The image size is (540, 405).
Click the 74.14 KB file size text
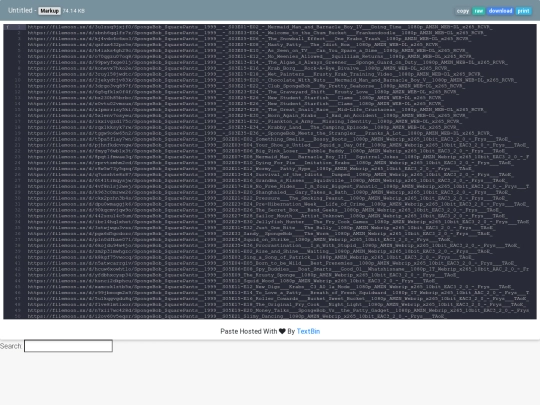73,11
